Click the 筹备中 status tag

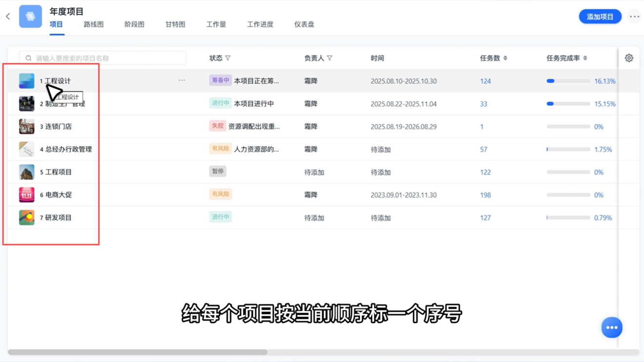[x=220, y=80]
